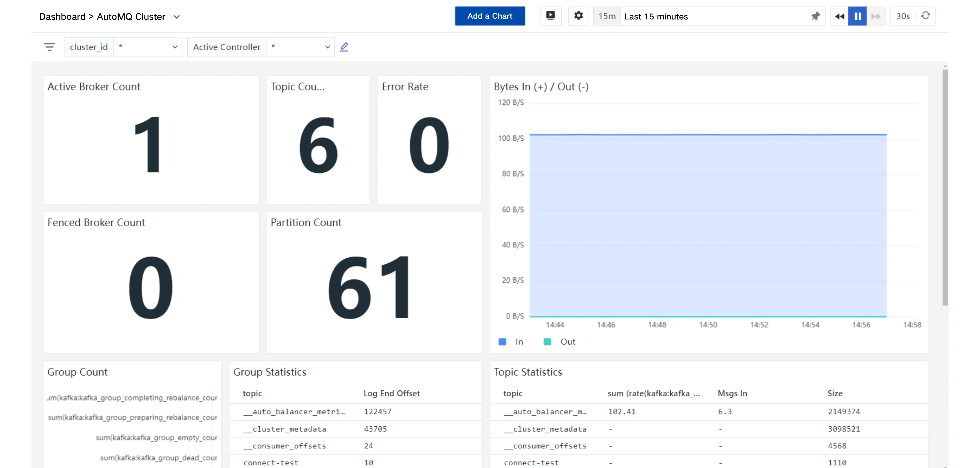Click the pencil edit filters icon
Screen dimensions: 980x468
pyautogui.click(x=344, y=47)
